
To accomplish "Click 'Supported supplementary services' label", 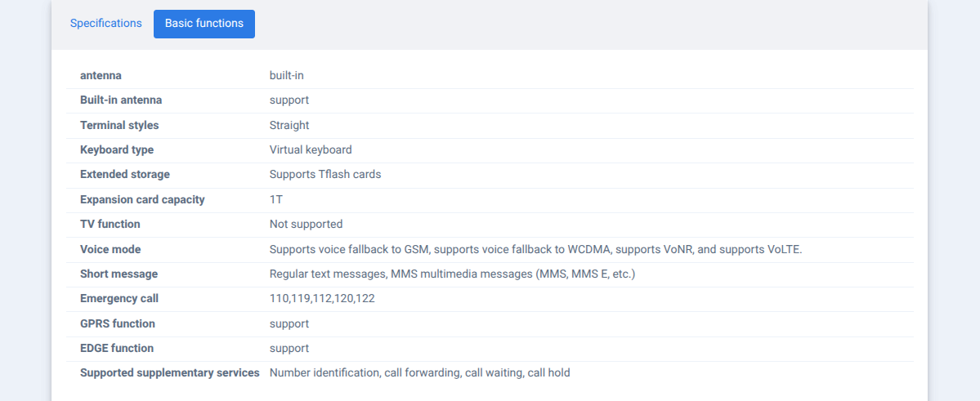I will (x=170, y=373).
